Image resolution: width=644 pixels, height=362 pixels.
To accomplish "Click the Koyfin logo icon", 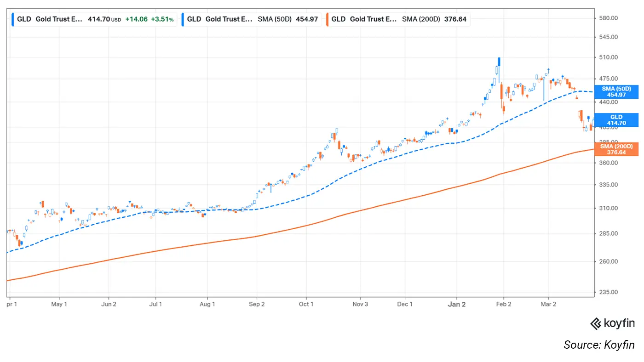I will [x=595, y=323].
